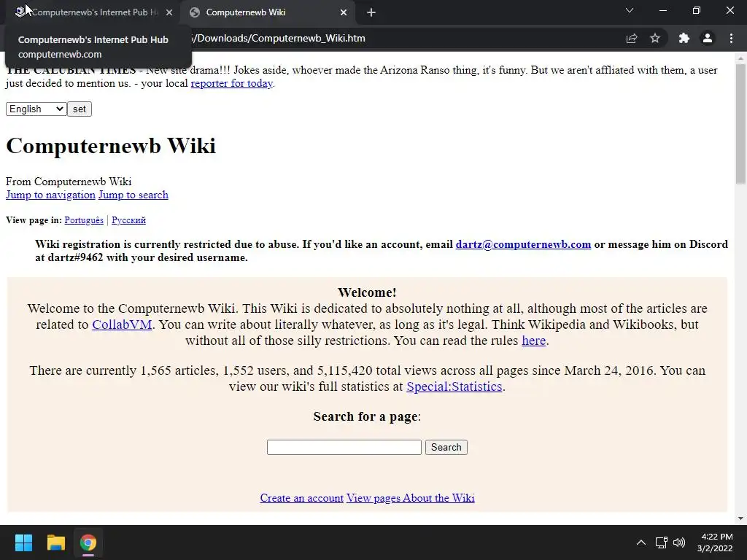Click scrollbar down arrow
This screenshot has width=747, height=560.
[x=741, y=518]
